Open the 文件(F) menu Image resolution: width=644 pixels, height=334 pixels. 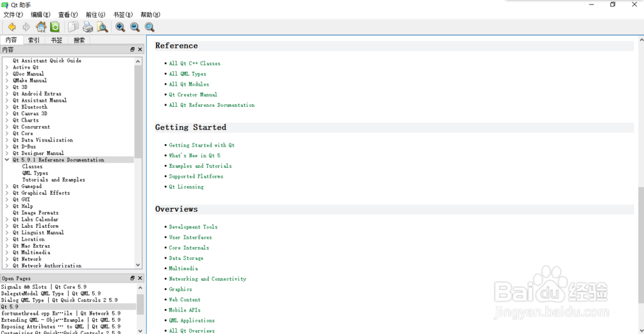[x=13, y=15]
